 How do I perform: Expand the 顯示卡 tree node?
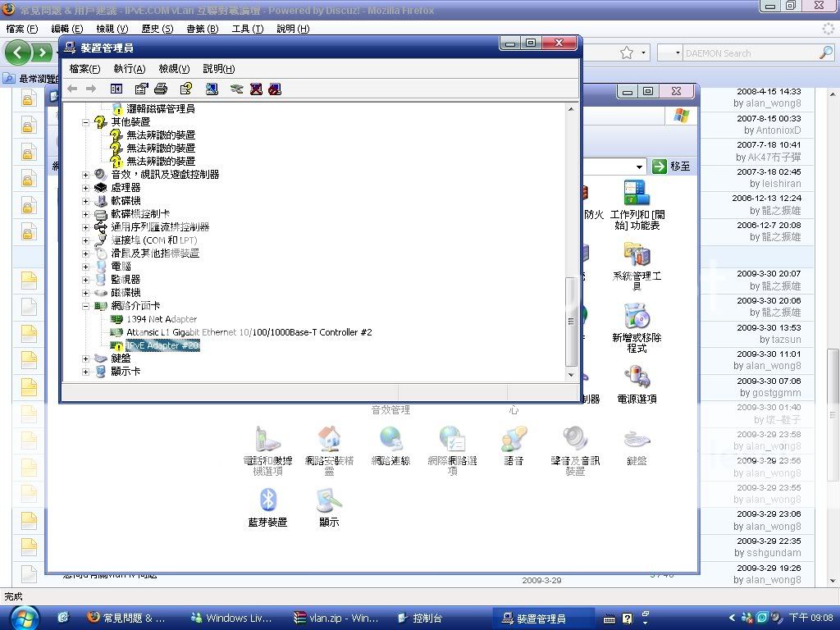(x=86, y=372)
